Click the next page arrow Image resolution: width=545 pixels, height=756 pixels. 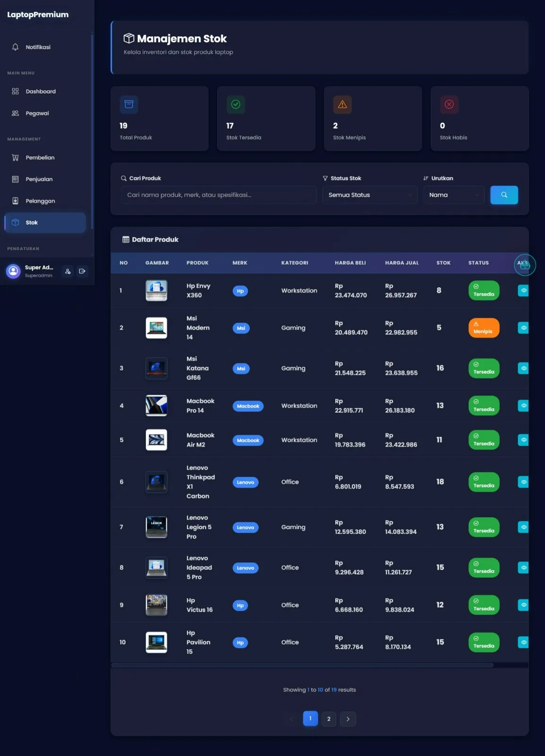pyautogui.click(x=348, y=719)
